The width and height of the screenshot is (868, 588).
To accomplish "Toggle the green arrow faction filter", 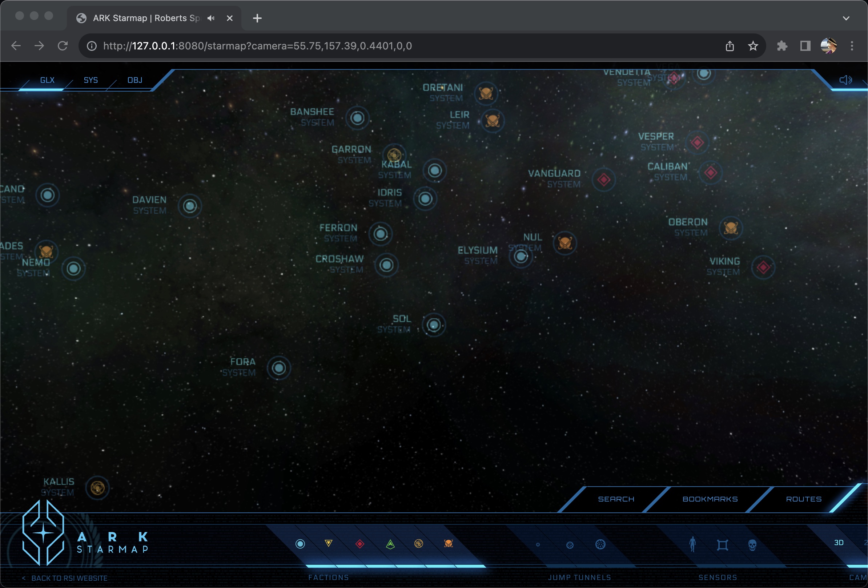I will click(x=390, y=544).
